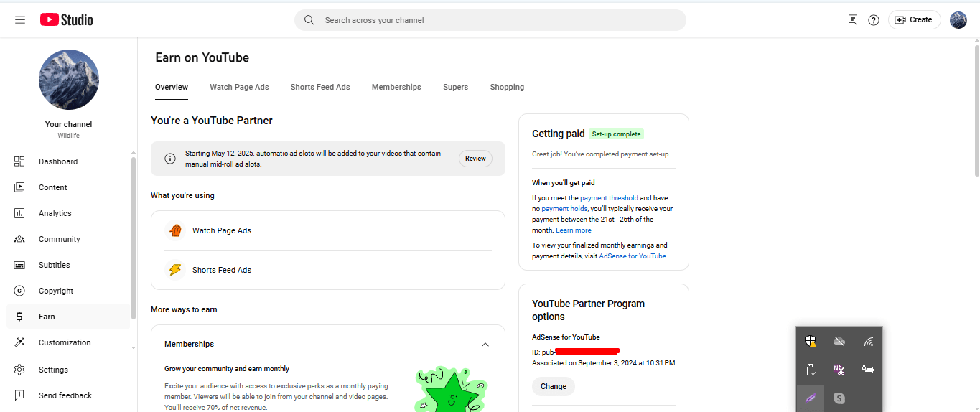Click Safely Remove Hardware USB tray icon
The height and width of the screenshot is (412, 980).
[x=811, y=370]
